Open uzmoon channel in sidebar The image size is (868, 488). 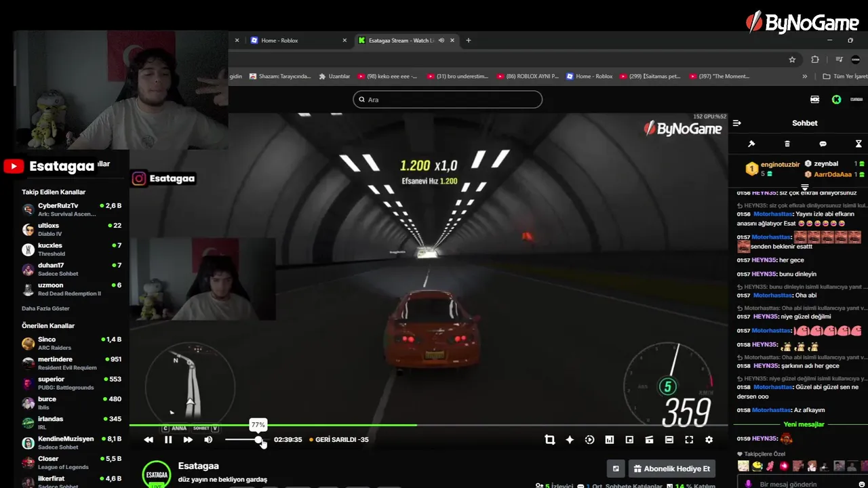point(72,289)
